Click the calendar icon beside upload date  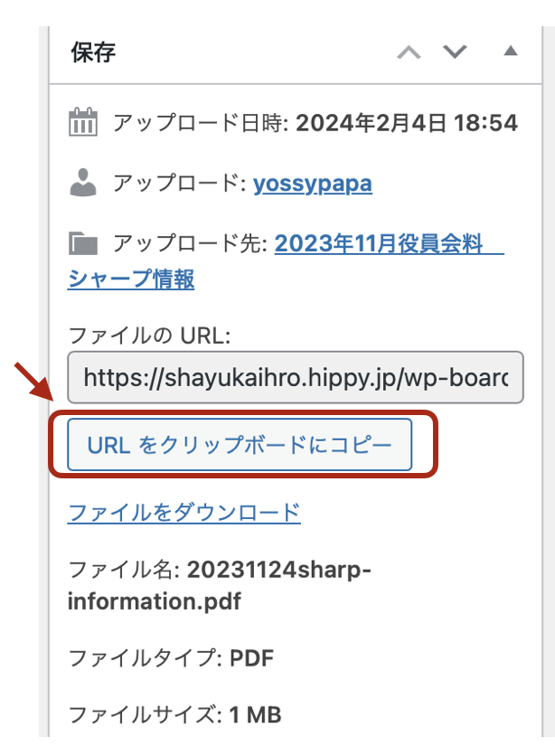pos(83,123)
